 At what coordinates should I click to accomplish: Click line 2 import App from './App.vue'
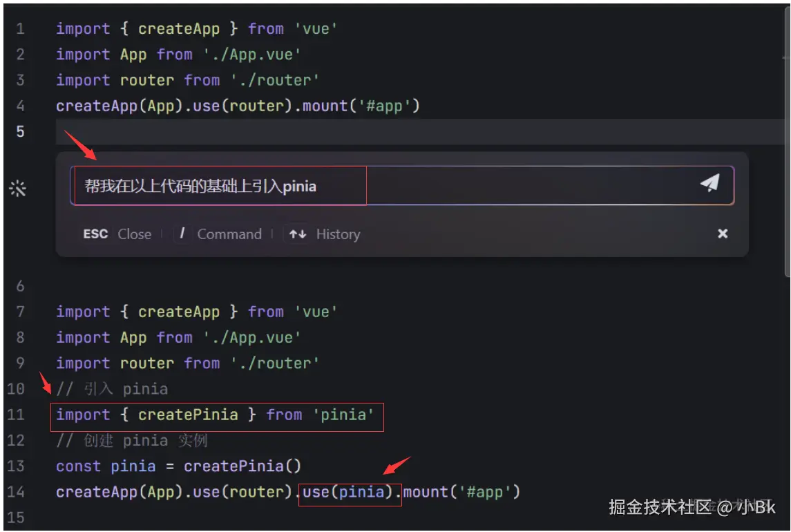pos(178,55)
